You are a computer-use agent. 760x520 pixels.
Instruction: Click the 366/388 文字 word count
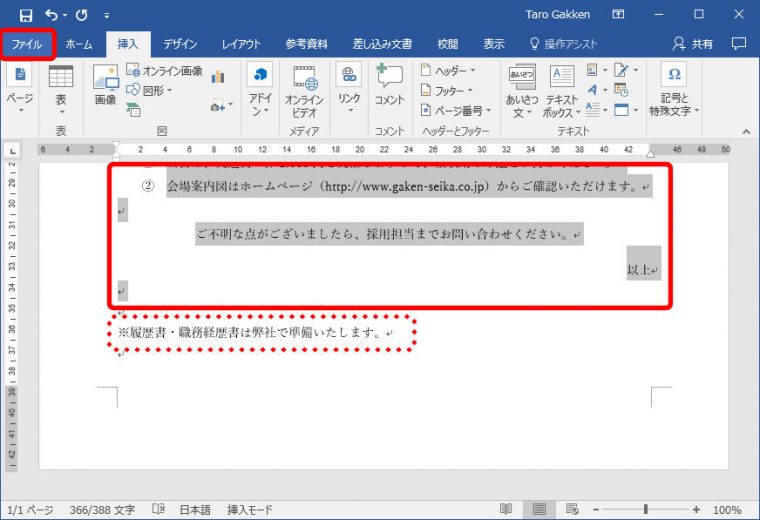click(x=102, y=510)
